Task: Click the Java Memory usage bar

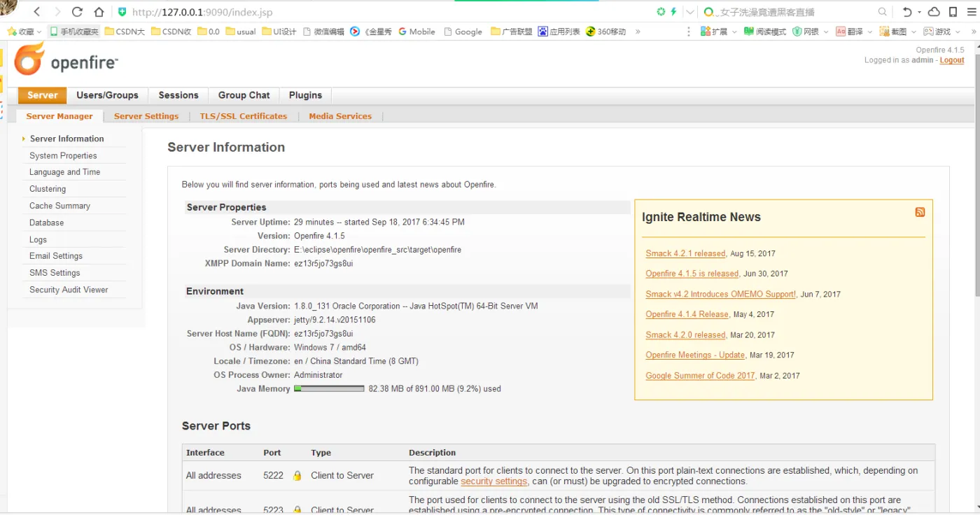Action: pyautogui.click(x=329, y=389)
